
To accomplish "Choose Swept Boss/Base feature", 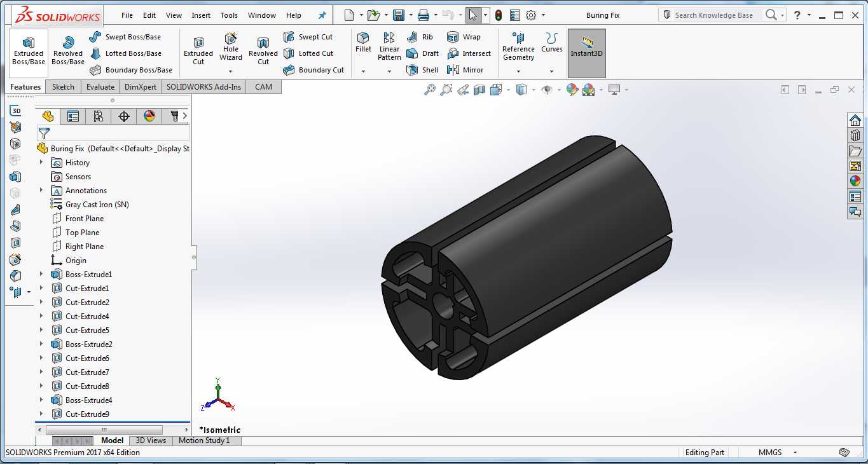I will coord(125,37).
